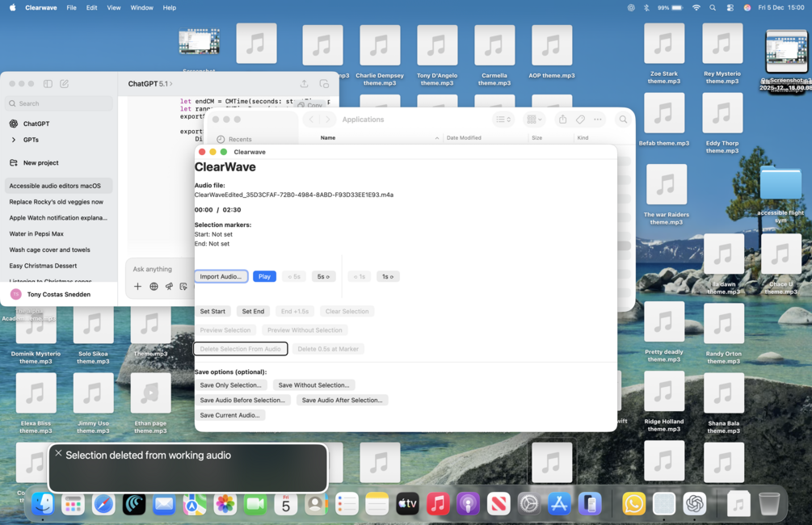Open WhatsApp from the dock
The image size is (812, 525).
point(634,504)
